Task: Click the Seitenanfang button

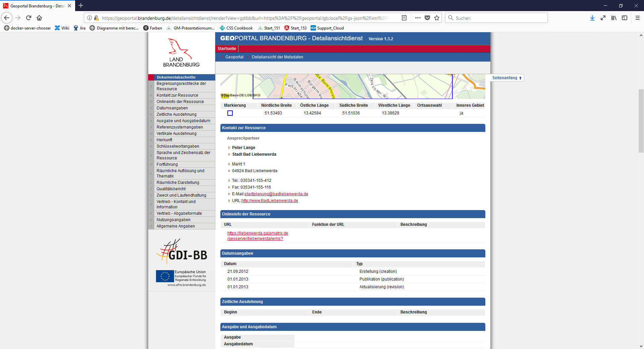Action: [506, 78]
